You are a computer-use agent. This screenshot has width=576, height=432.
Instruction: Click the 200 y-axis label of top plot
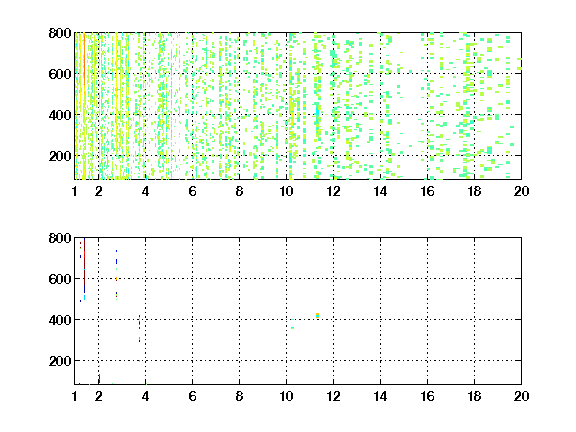coord(60,156)
